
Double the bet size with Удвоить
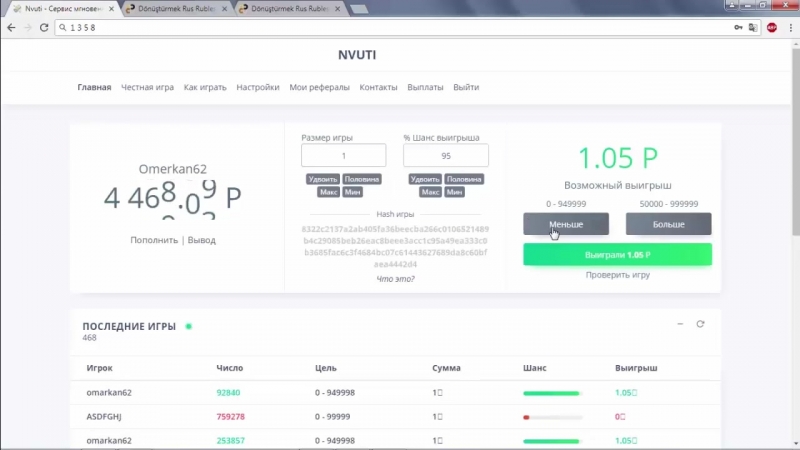pos(322,179)
